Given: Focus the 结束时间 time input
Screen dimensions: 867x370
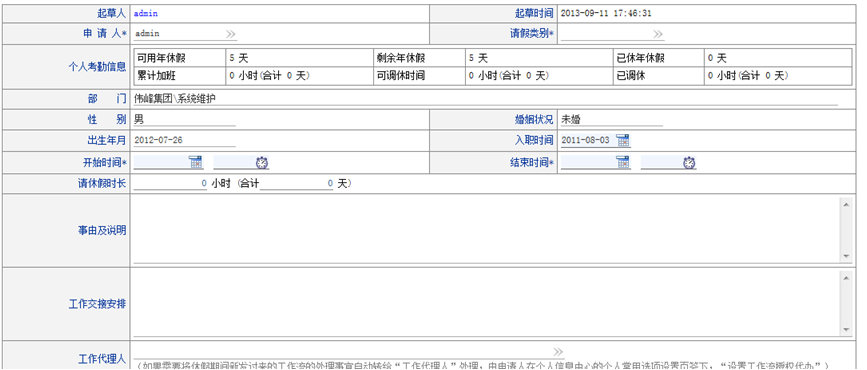Looking at the screenshot, I should [661, 162].
